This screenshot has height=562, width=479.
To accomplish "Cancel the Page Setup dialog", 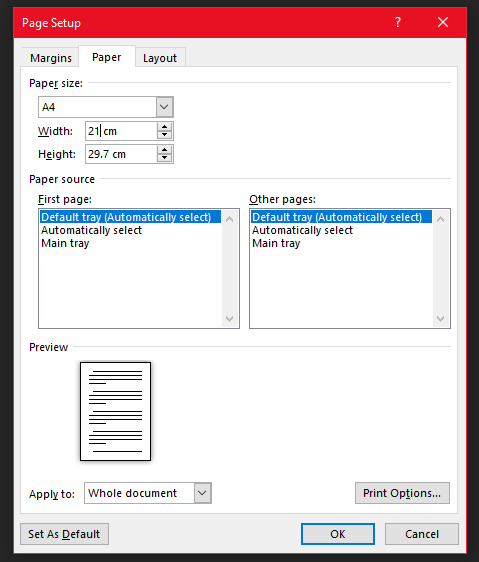I will click(422, 534).
